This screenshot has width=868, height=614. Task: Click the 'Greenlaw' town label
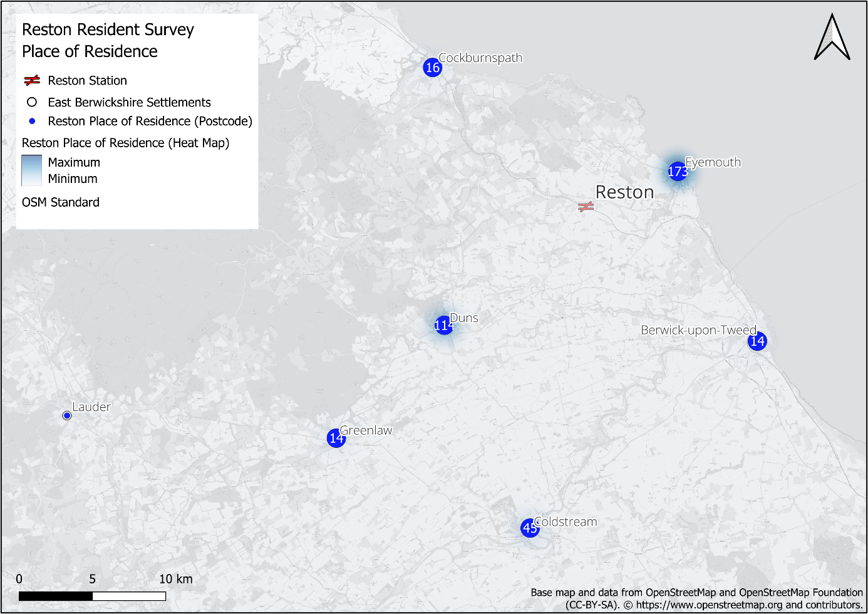(366, 430)
